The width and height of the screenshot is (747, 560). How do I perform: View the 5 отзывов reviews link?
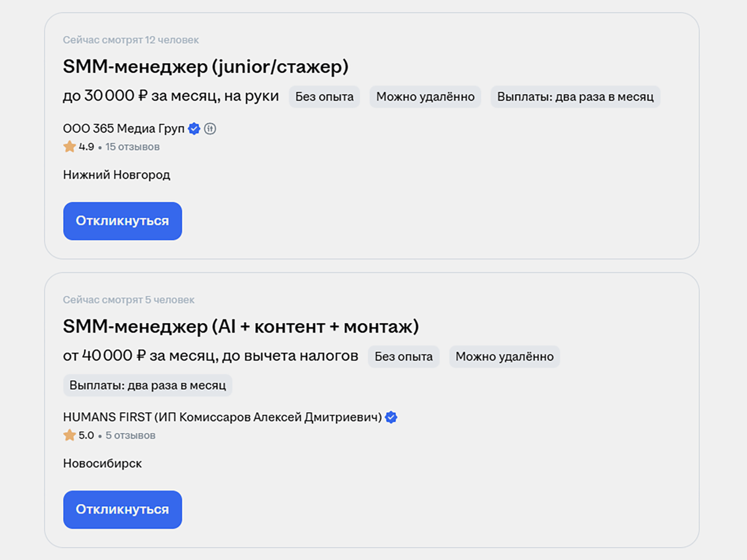[x=130, y=435]
